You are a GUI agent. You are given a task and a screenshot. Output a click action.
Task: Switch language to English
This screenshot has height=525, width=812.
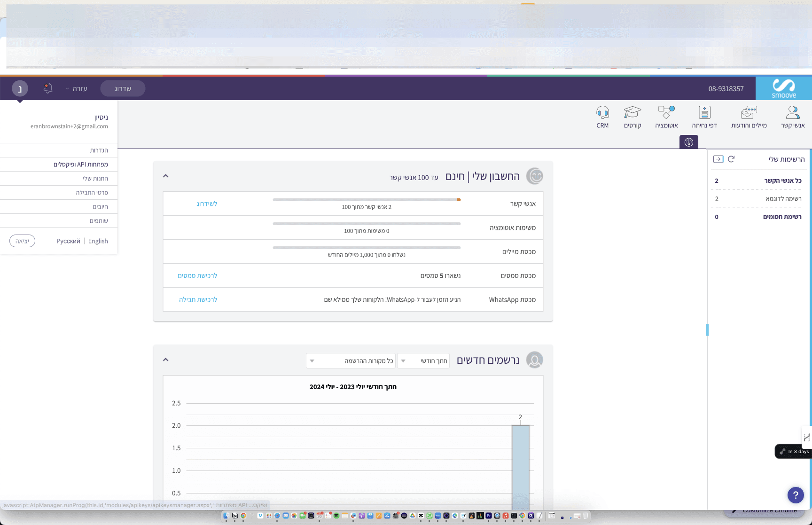point(98,241)
